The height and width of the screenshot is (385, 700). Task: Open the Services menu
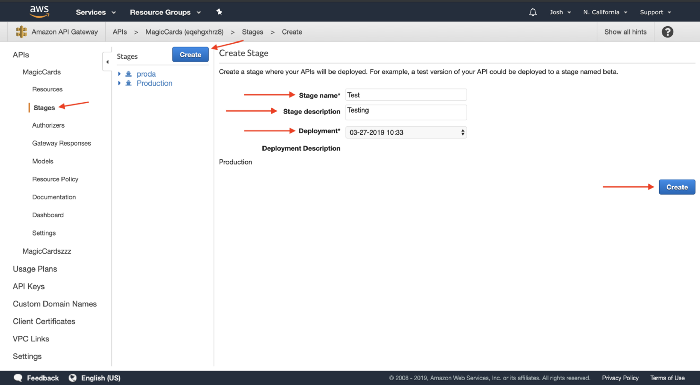[x=96, y=13]
